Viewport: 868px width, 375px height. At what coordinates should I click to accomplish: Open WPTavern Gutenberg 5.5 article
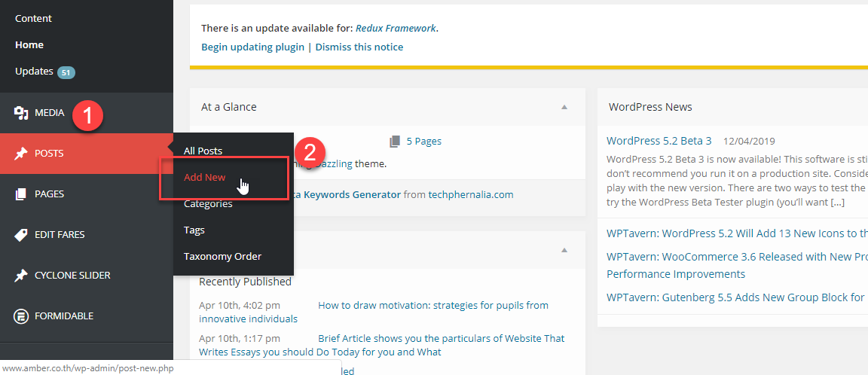click(x=737, y=297)
